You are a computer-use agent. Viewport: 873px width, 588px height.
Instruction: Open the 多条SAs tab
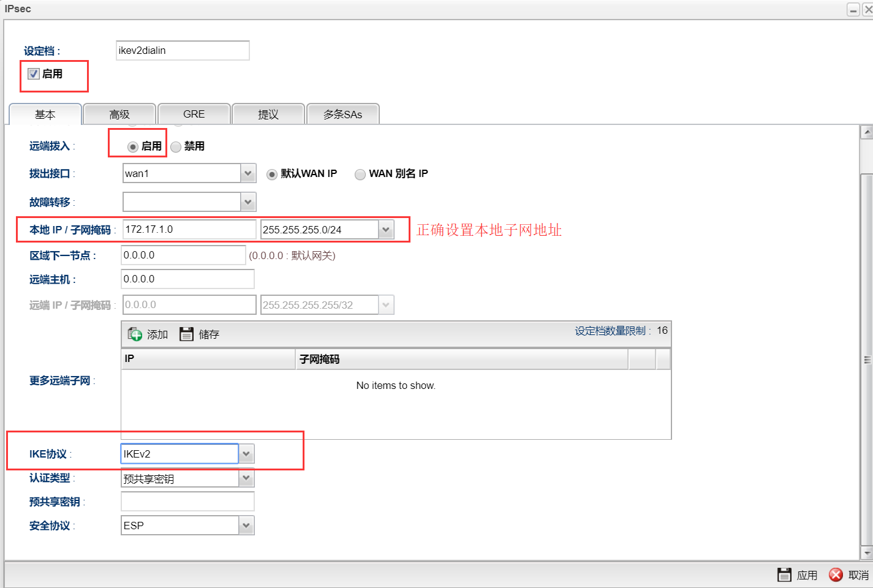tap(342, 115)
